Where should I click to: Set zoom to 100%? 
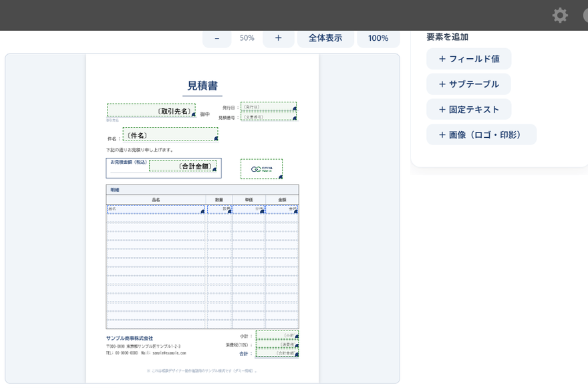(x=378, y=38)
